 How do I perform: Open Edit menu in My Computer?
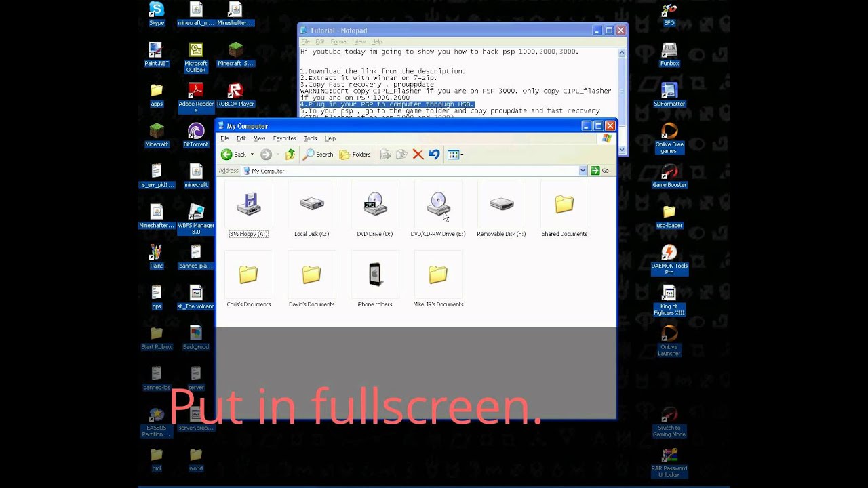241,138
